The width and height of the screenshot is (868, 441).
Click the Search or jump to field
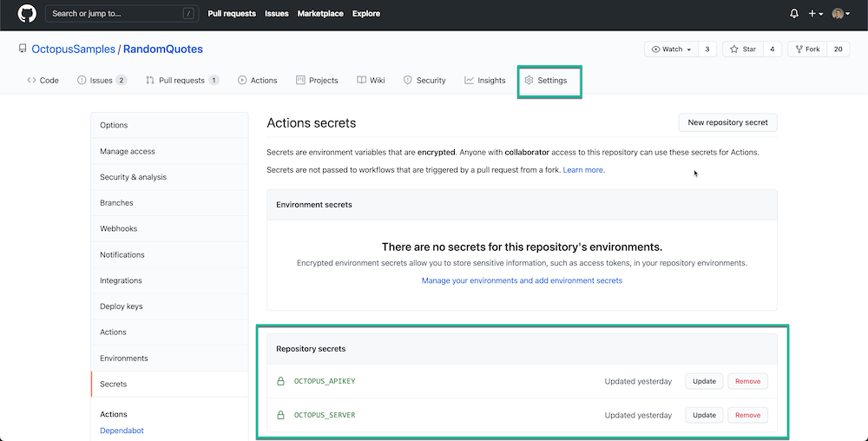coord(122,14)
